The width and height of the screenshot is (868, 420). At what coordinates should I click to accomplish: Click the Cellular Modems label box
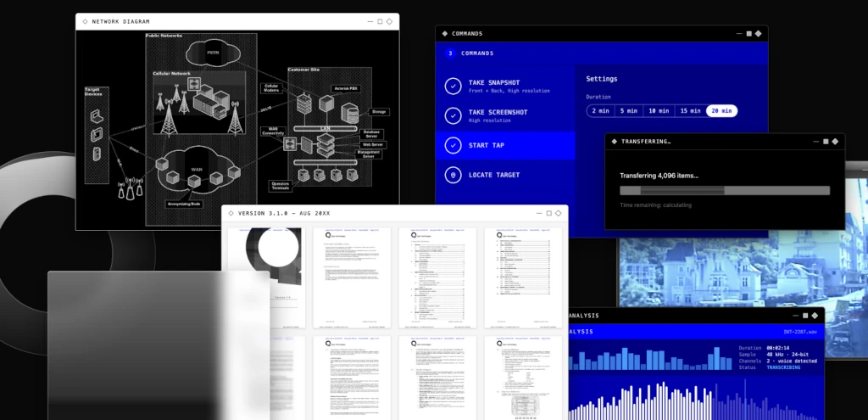(x=271, y=88)
